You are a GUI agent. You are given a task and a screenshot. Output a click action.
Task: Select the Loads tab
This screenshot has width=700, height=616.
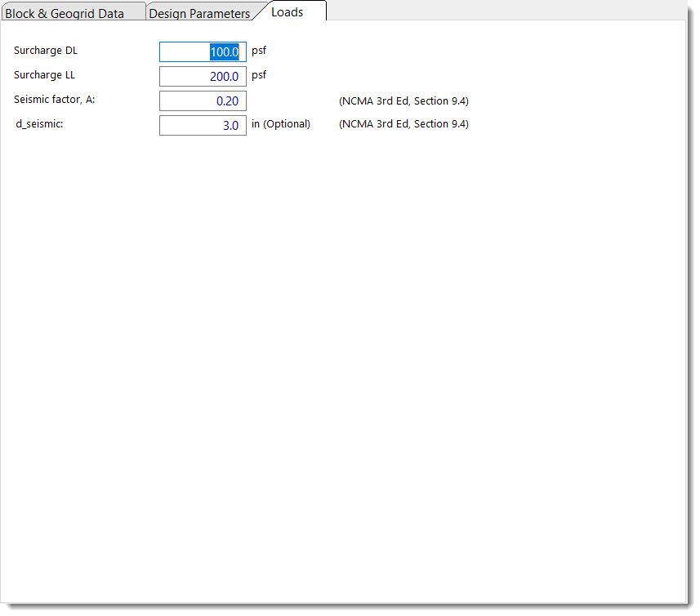pyautogui.click(x=288, y=12)
